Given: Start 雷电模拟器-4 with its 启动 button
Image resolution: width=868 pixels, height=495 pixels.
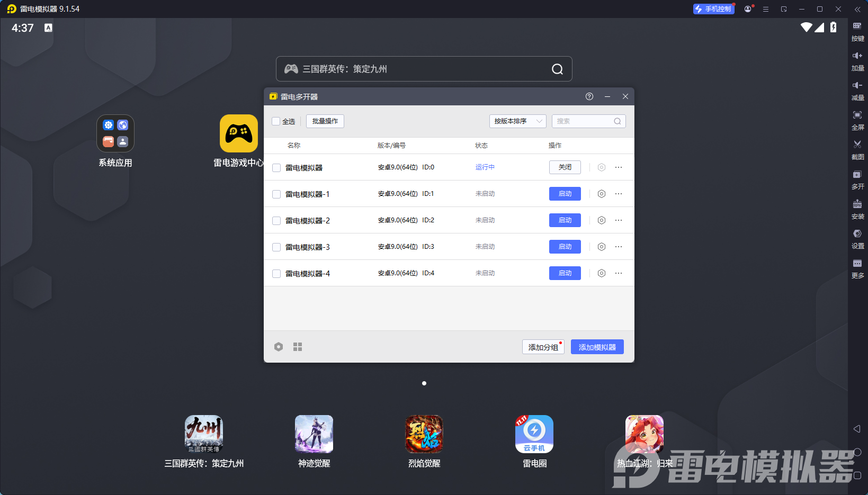Looking at the screenshot, I should (565, 273).
